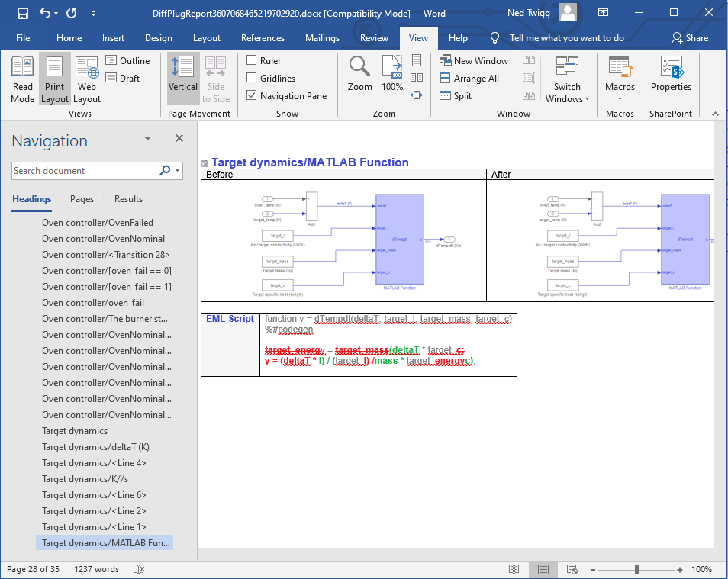
Task: Undo the last action
Action: (x=44, y=14)
